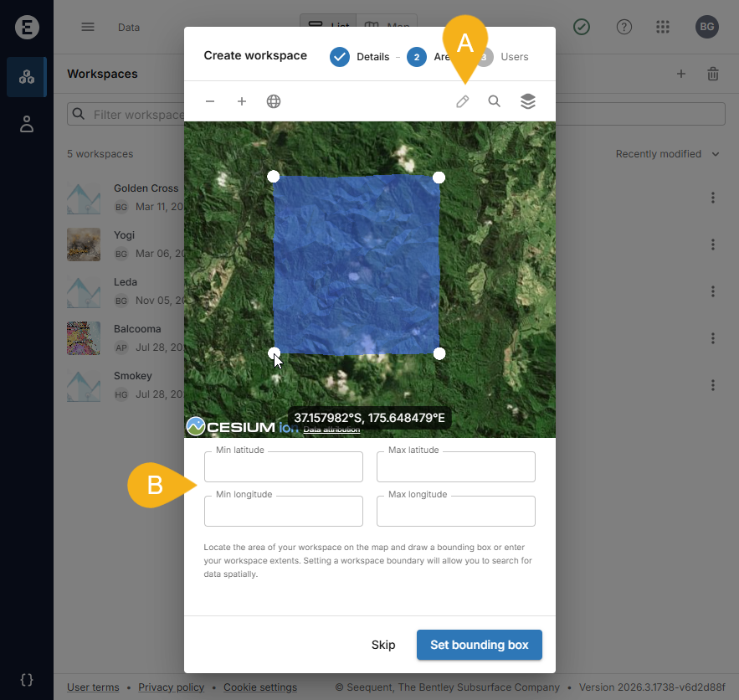Open the Golden Cross options menu
Screen dimensions: 739x700
click(713, 198)
